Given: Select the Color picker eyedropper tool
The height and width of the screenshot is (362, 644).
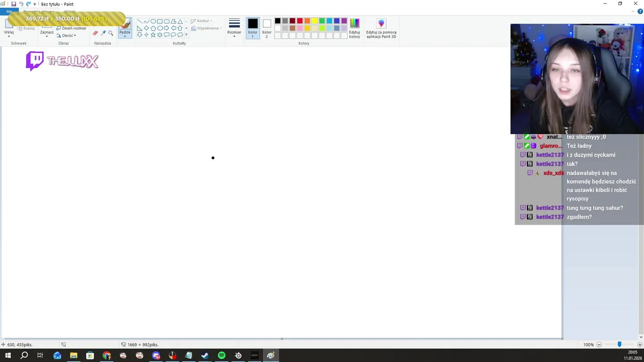Looking at the screenshot, I should pos(103,33).
